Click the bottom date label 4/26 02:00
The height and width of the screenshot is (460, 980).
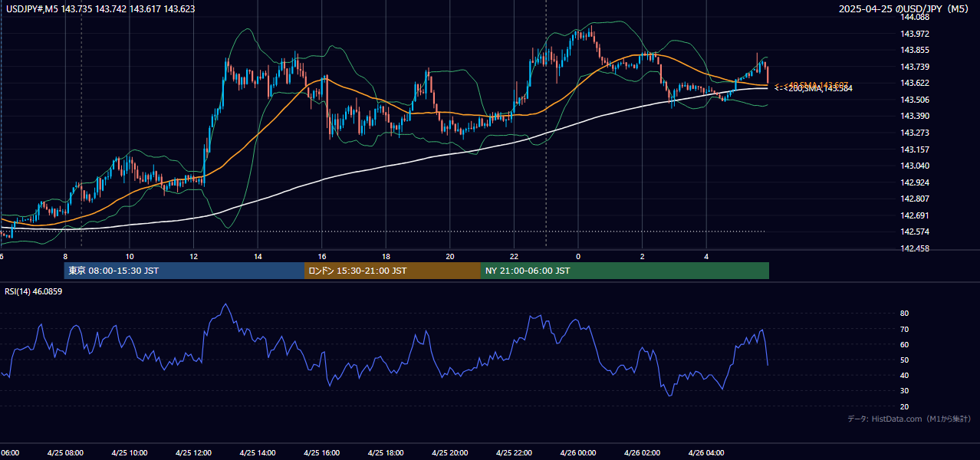643,452
